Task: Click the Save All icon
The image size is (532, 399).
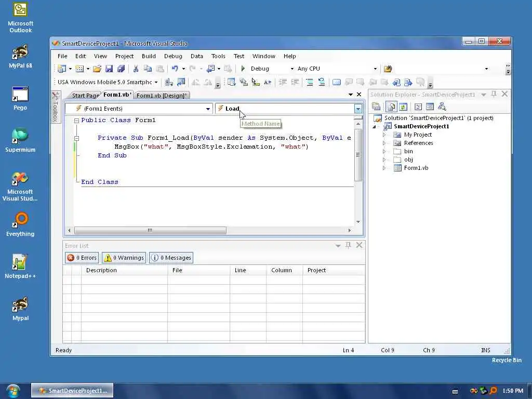Action: [121, 69]
